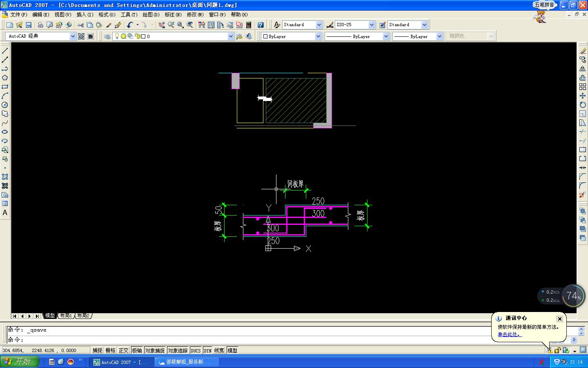Image resolution: width=588 pixels, height=368 pixels.
Task: Toggle 线宽 lineweight display
Action: (x=219, y=350)
